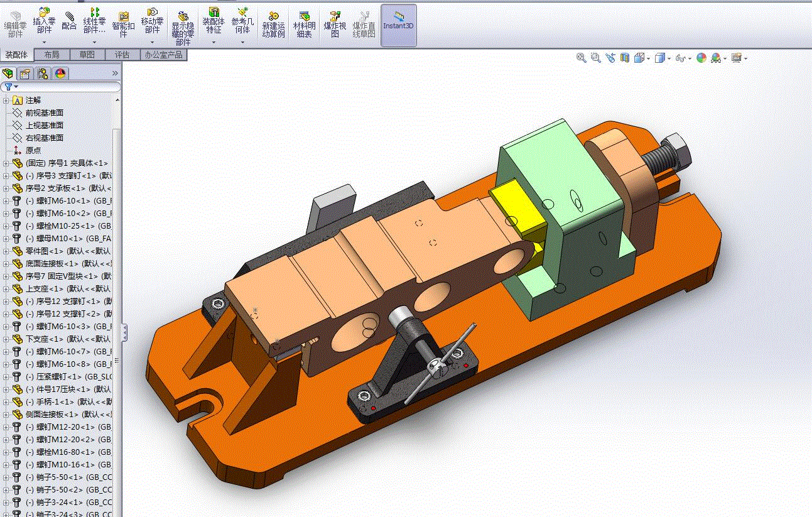Open the reference geometry dropdown arrow
Viewport: 812px width, 517px height.
click(x=242, y=42)
